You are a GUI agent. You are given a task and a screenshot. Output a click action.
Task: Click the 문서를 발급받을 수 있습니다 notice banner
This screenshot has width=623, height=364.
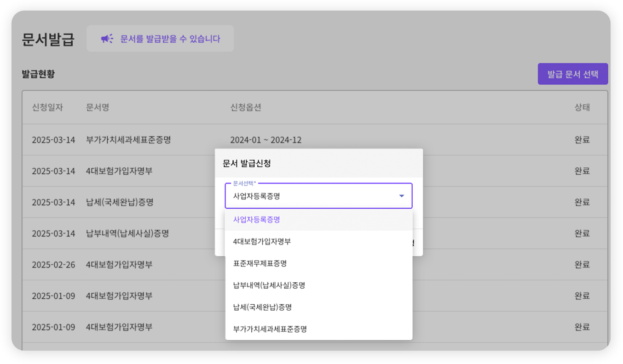click(x=160, y=39)
